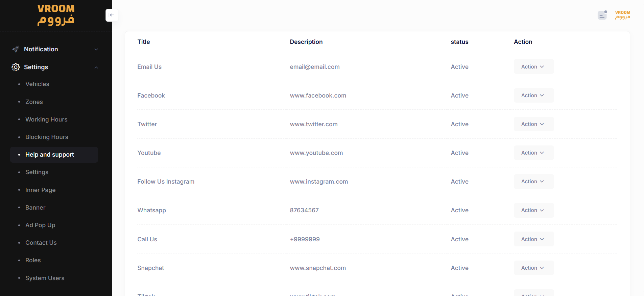The width and height of the screenshot is (644, 296).
Task: Click www.instagram.com description
Action: (x=319, y=182)
